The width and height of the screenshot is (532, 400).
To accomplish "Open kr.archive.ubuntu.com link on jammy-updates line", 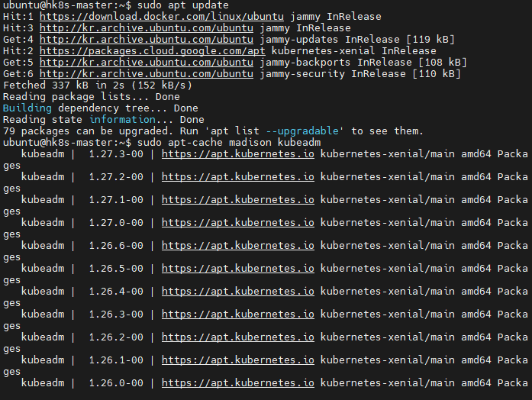I will (x=147, y=40).
